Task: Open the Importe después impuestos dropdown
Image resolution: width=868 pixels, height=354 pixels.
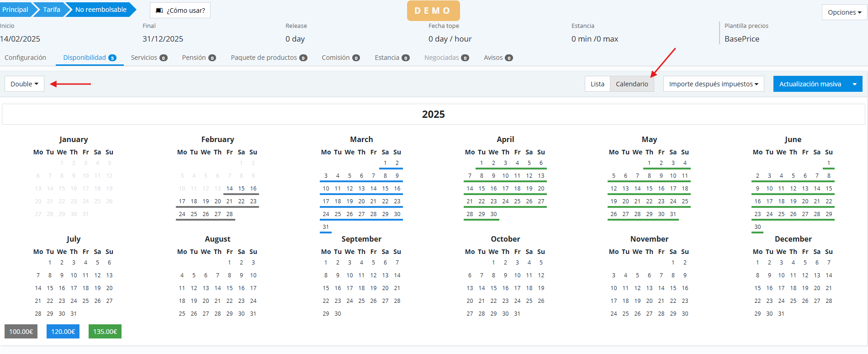Action: tap(713, 84)
